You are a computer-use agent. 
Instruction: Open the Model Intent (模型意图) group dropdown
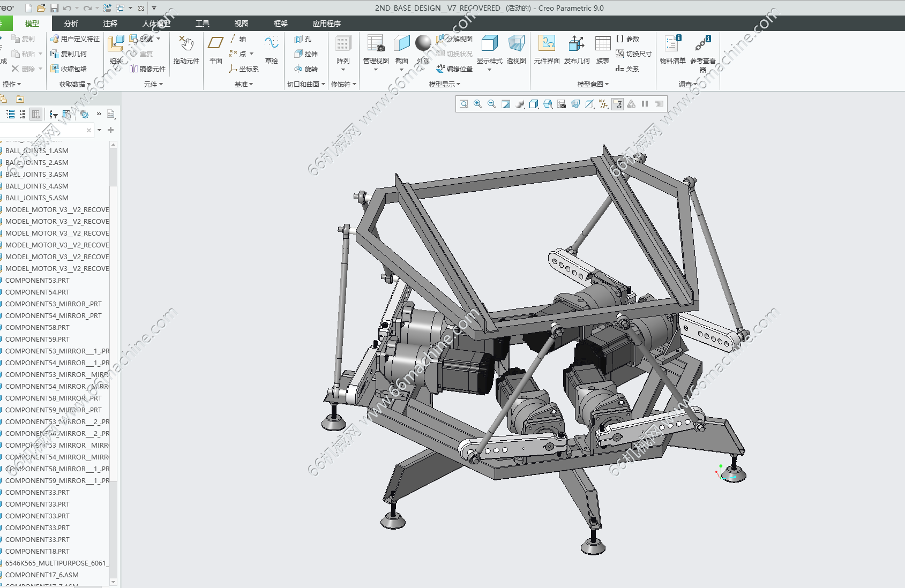[x=593, y=84]
